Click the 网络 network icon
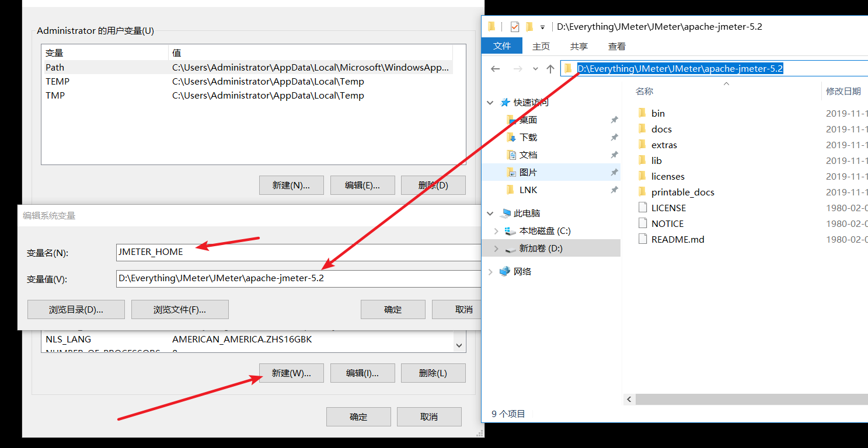 pyautogui.click(x=505, y=271)
